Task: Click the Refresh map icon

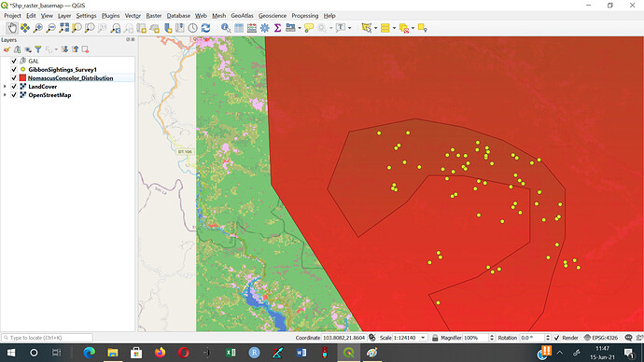Action: (205, 28)
